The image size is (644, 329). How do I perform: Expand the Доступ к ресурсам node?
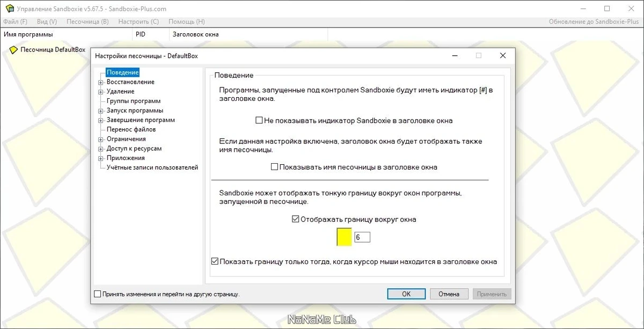click(100, 149)
